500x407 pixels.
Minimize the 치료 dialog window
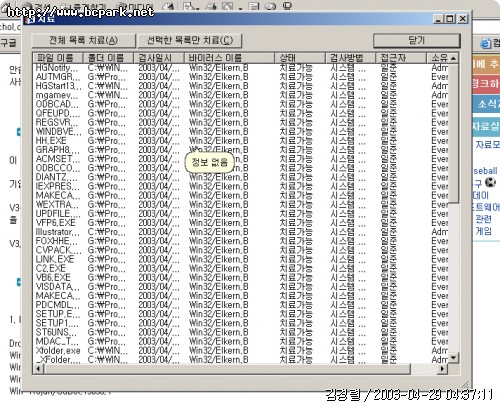point(439,19)
